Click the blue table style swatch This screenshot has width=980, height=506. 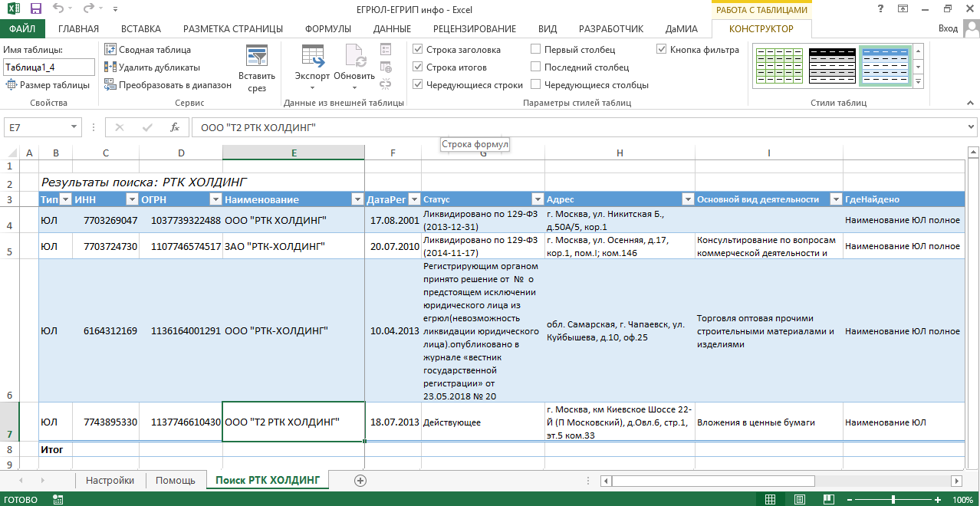click(x=883, y=66)
